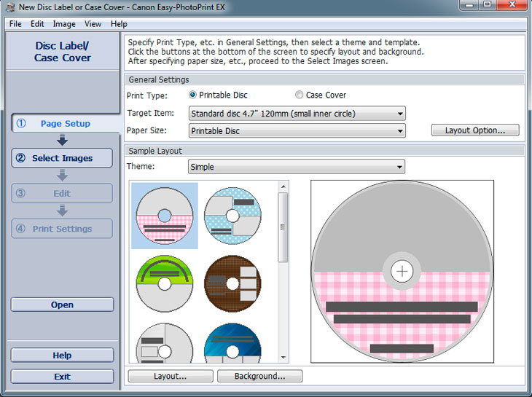Choose the blue polka dot disc template
Image resolution: width=532 pixels, height=397 pixels.
232,216
